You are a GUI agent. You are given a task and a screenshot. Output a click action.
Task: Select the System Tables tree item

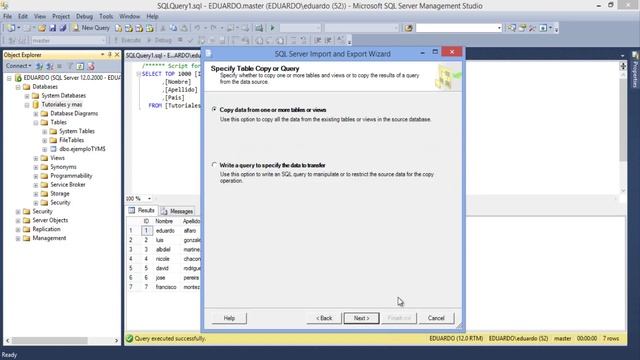point(77,131)
